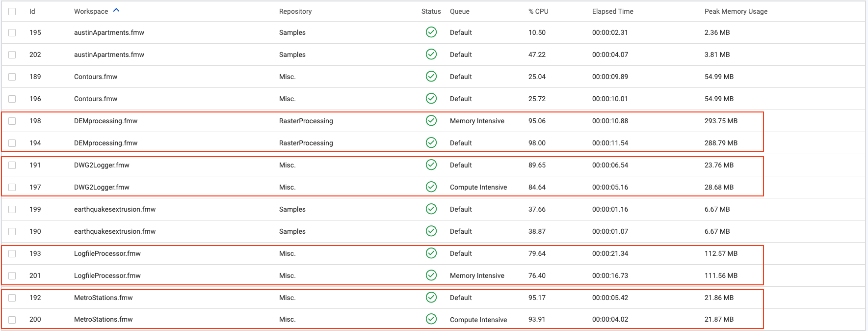
Task: Click the green checkmark icon on job 198
Action: click(x=431, y=120)
